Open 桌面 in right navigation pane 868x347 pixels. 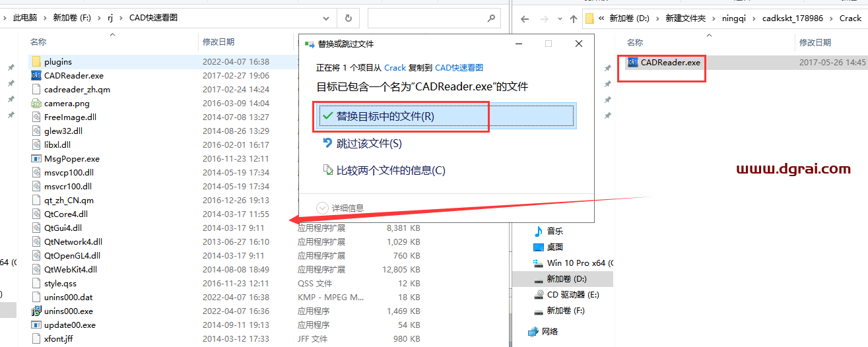click(x=555, y=247)
